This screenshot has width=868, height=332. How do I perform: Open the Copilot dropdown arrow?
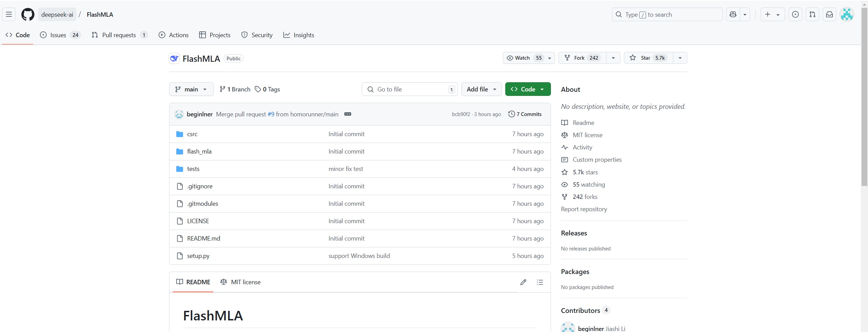click(745, 14)
